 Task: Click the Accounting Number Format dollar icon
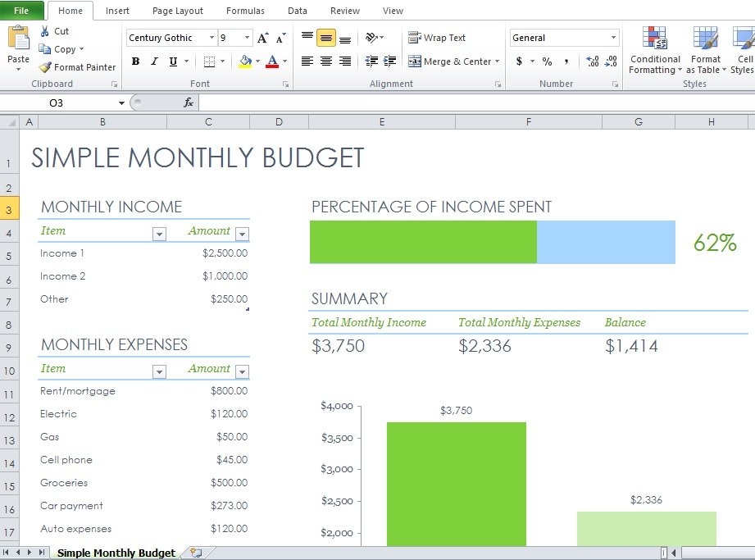[x=519, y=61]
